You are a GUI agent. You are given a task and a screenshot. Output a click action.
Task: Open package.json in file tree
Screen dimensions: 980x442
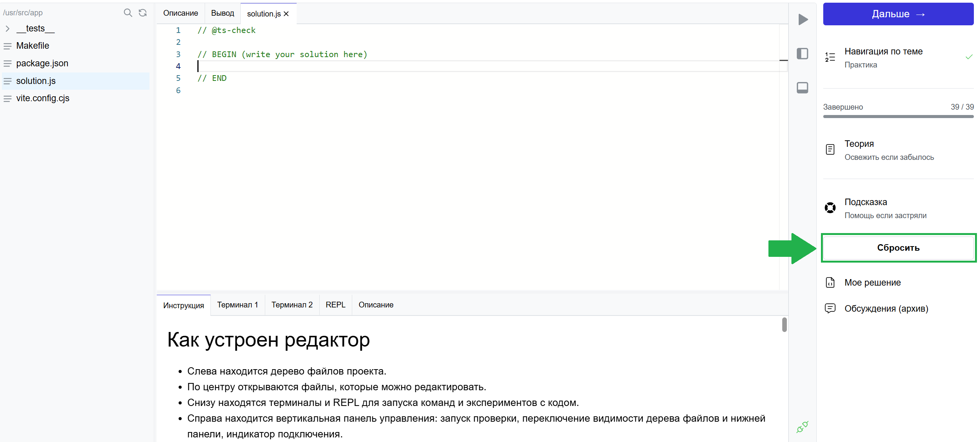(42, 63)
